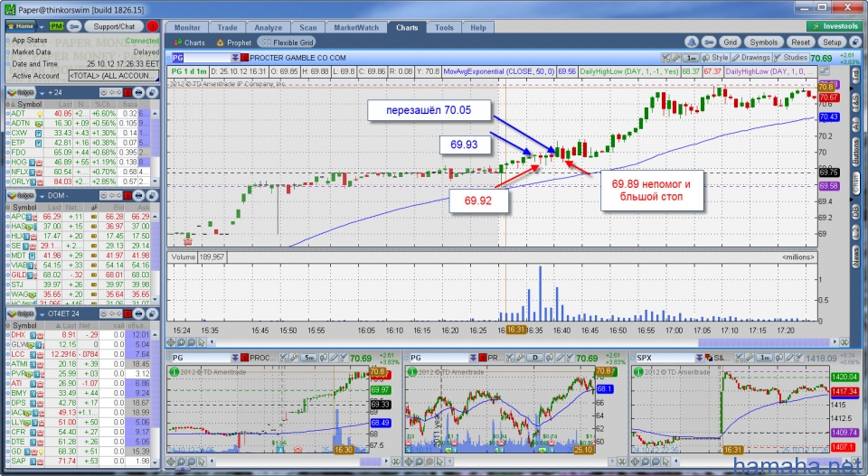Switch to the Scan tab
The image size is (868, 476).
[307, 28]
